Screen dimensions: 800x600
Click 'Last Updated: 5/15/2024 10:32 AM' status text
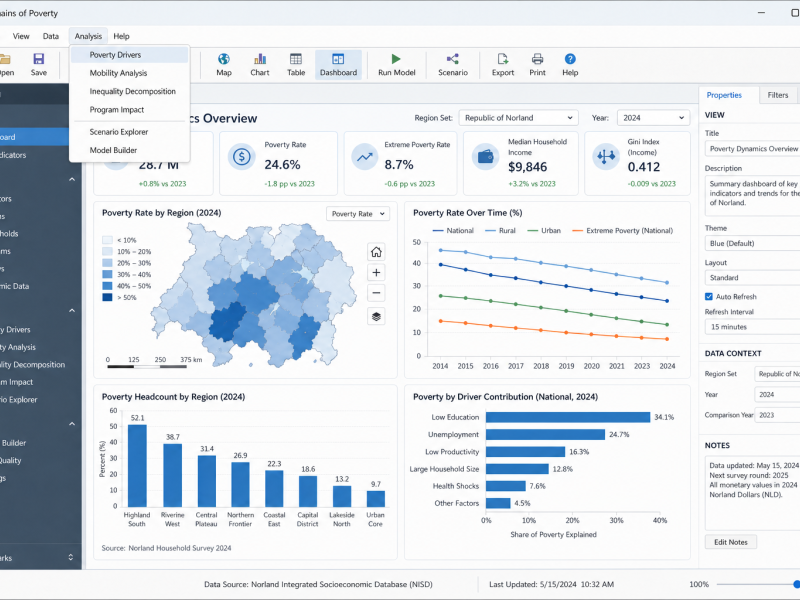(x=551, y=584)
